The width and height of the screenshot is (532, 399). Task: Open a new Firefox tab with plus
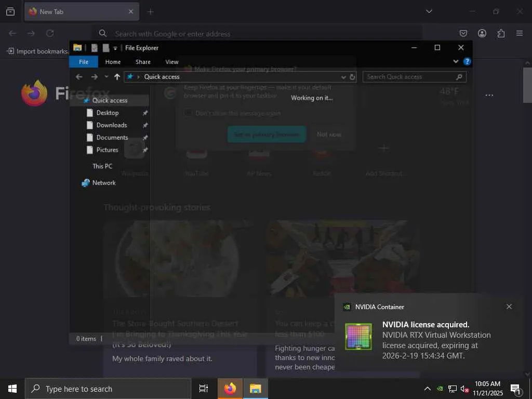click(150, 12)
